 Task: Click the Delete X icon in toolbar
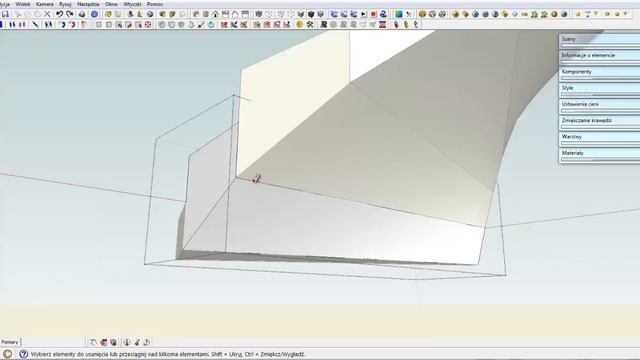47,14
